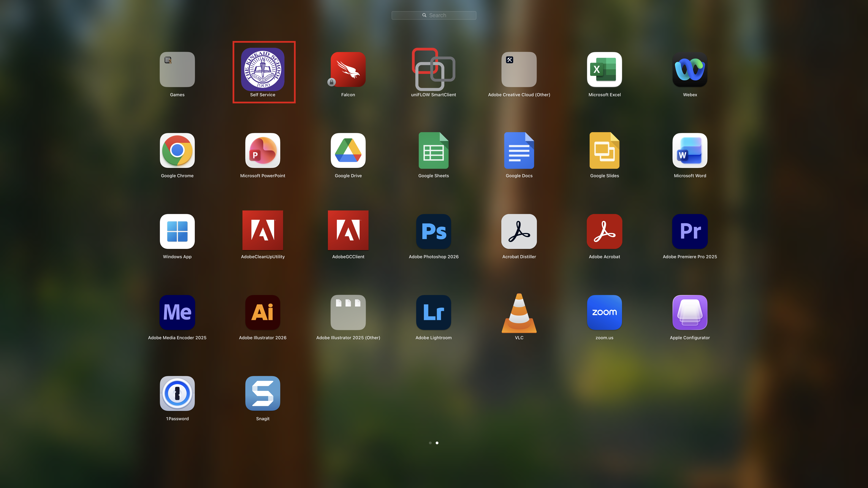Launch Google Chrome
This screenshot has width=868, height=488.
pyautogui.click(x=177, y=150)
